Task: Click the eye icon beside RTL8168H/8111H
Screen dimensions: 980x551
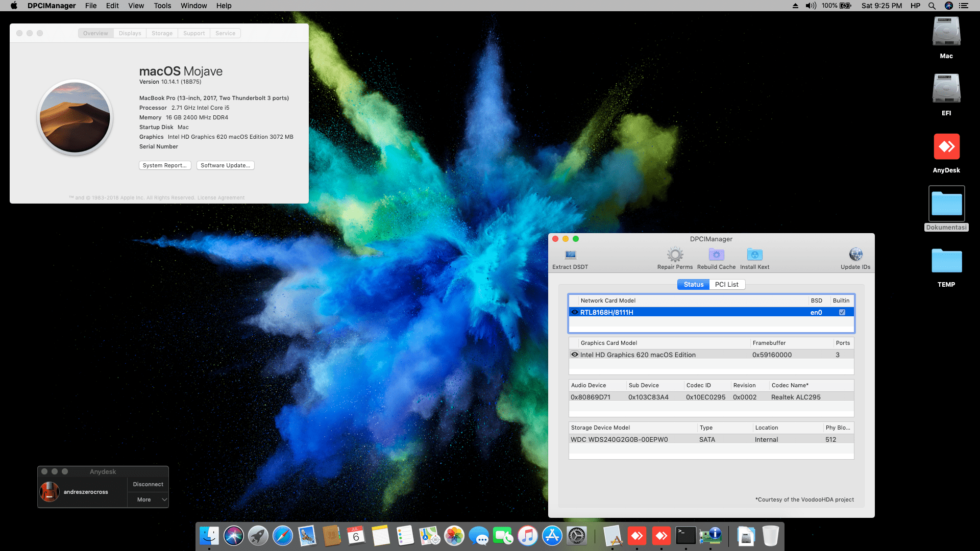Action: click(575, 312)
